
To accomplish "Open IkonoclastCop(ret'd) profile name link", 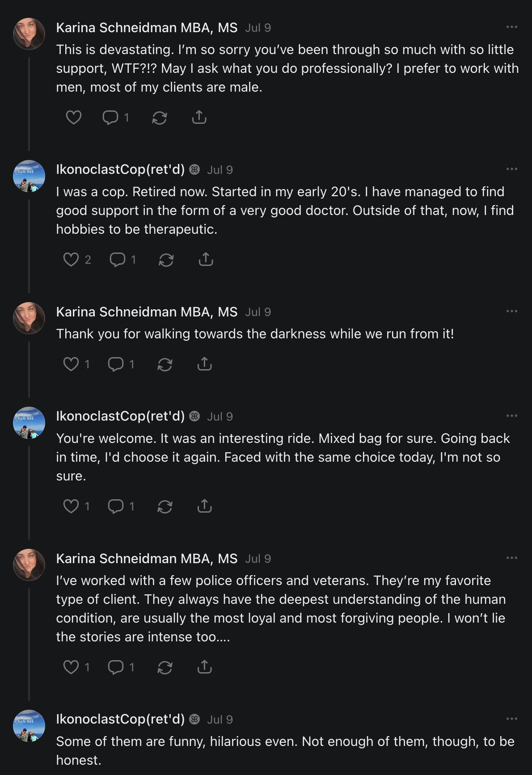I will tap(120, 170).
